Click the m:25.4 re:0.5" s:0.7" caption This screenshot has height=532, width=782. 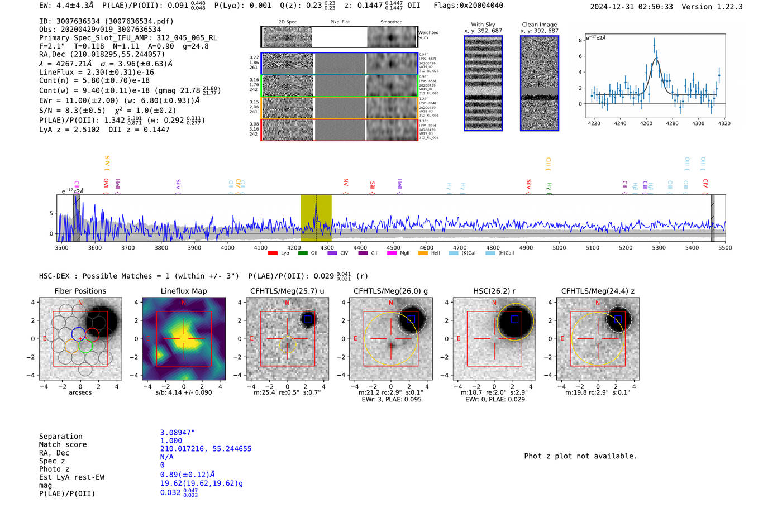[287, 392]
